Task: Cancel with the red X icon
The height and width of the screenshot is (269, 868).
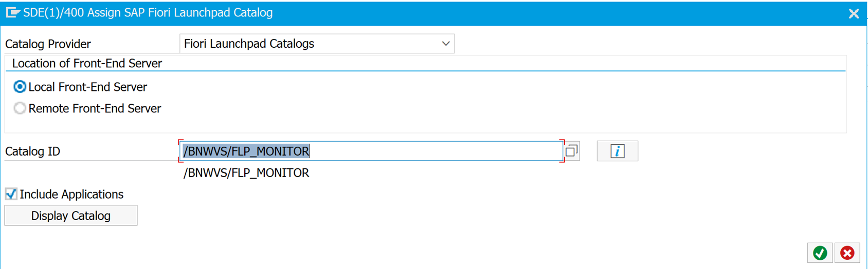Action: pyautogui.click(x=847, y=253)
